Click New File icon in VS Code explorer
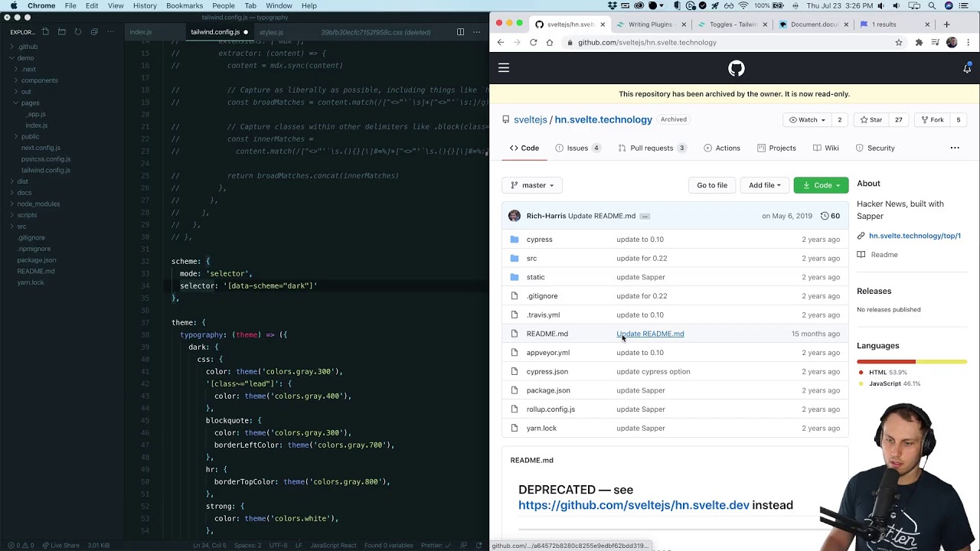980x551 pixels. (x=45, y=32)
